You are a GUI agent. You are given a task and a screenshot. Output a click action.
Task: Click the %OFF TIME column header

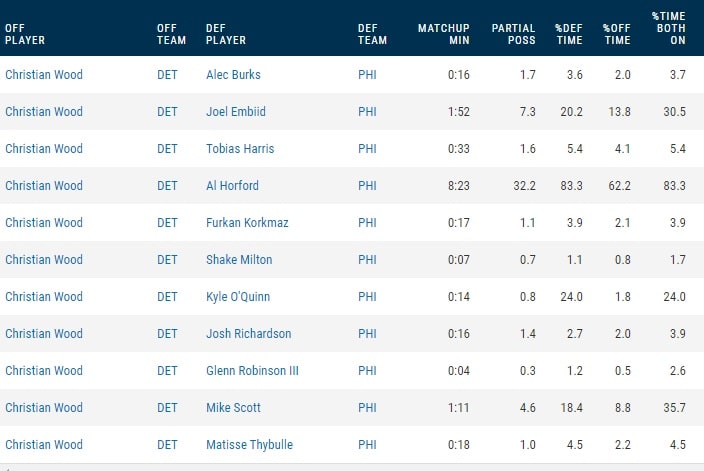616,34
